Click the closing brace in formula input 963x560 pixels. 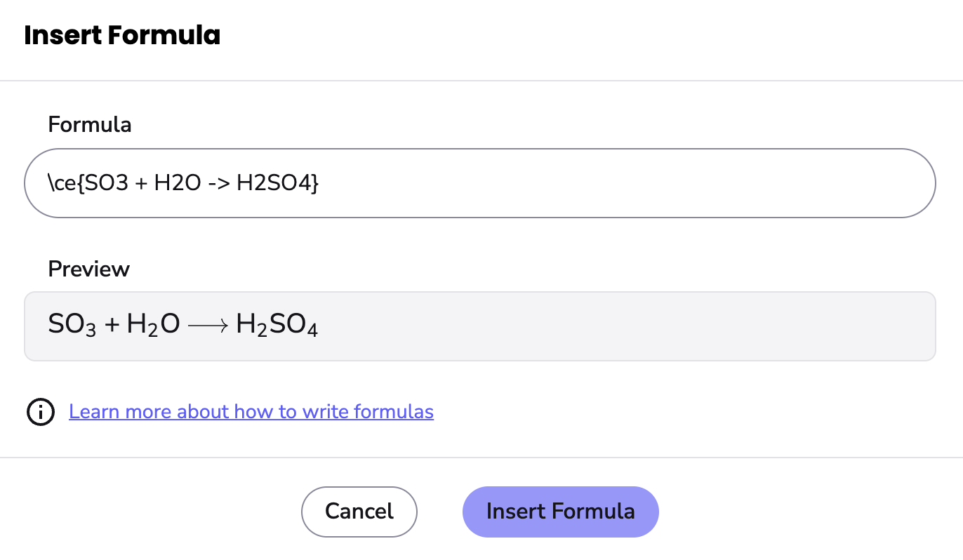coord(314,183)
